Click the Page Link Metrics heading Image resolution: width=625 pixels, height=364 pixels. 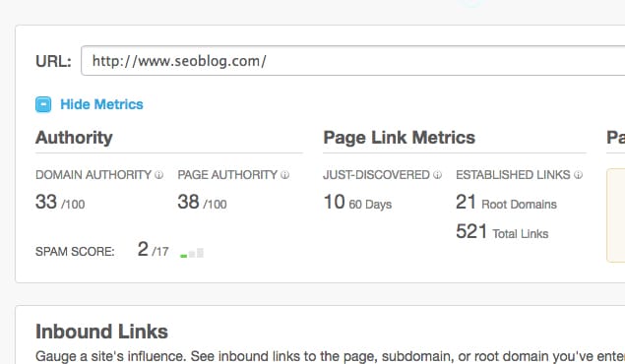coord(399,138)
